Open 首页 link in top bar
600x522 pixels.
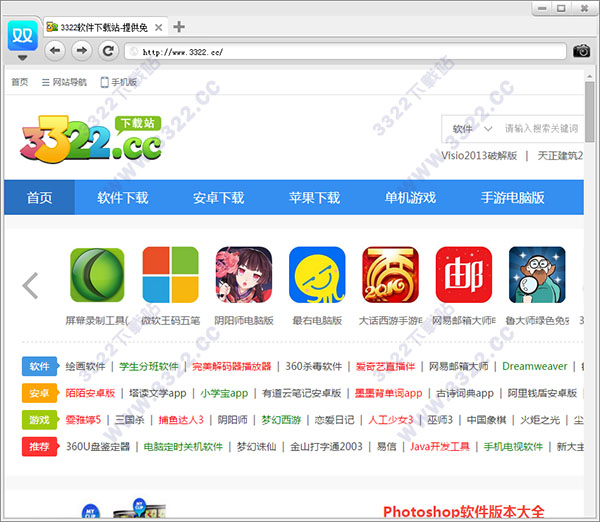tap(20, 82)
